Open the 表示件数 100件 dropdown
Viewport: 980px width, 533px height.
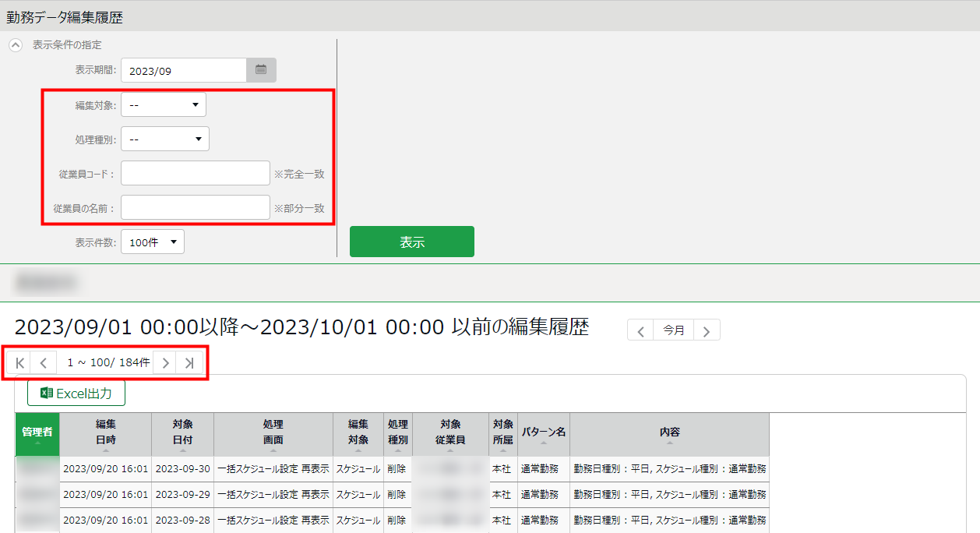153,242
